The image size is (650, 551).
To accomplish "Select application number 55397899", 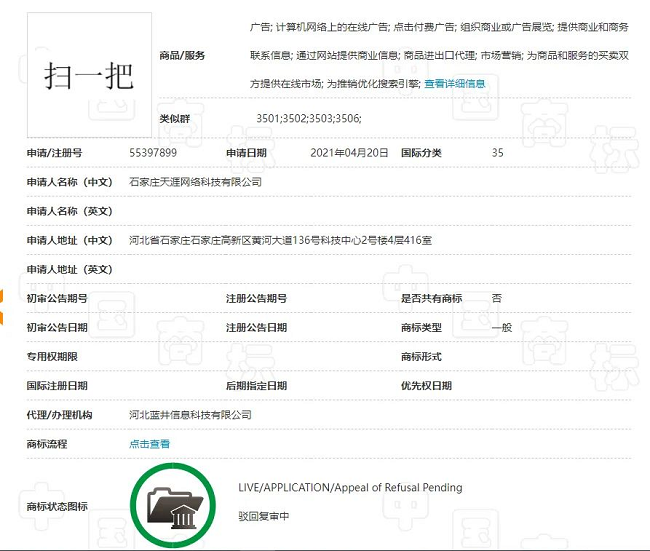I will pyautogui.click(x=153, y=153).
